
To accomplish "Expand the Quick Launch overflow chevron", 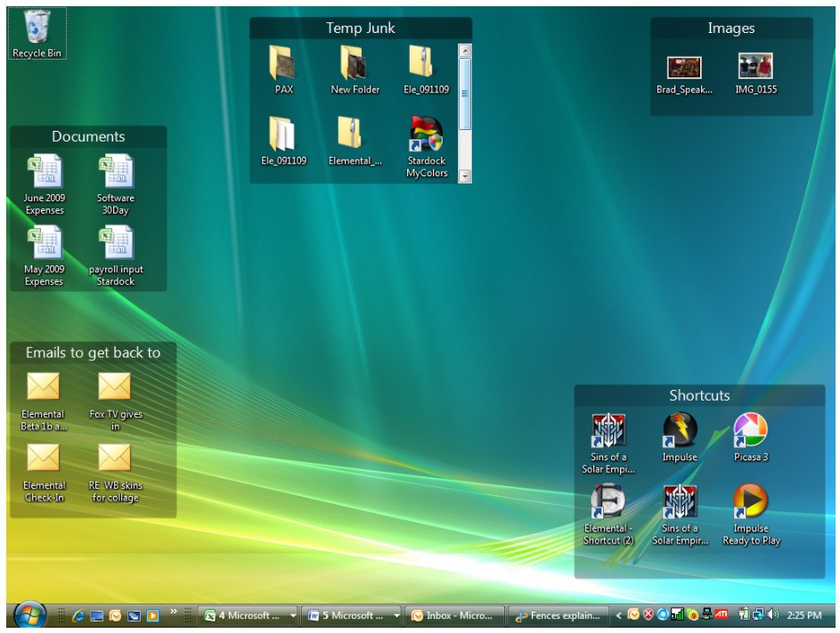I will (173, 611).
